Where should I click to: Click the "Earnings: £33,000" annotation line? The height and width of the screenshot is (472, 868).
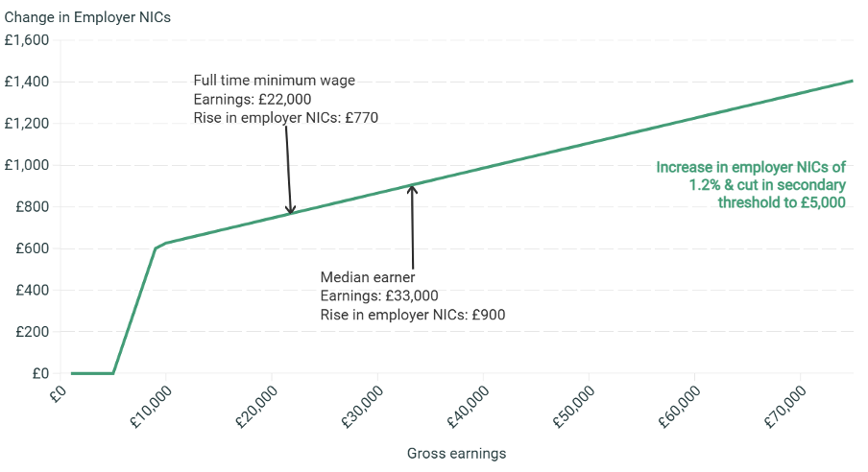pyautogui.click(x=379, y=295)
